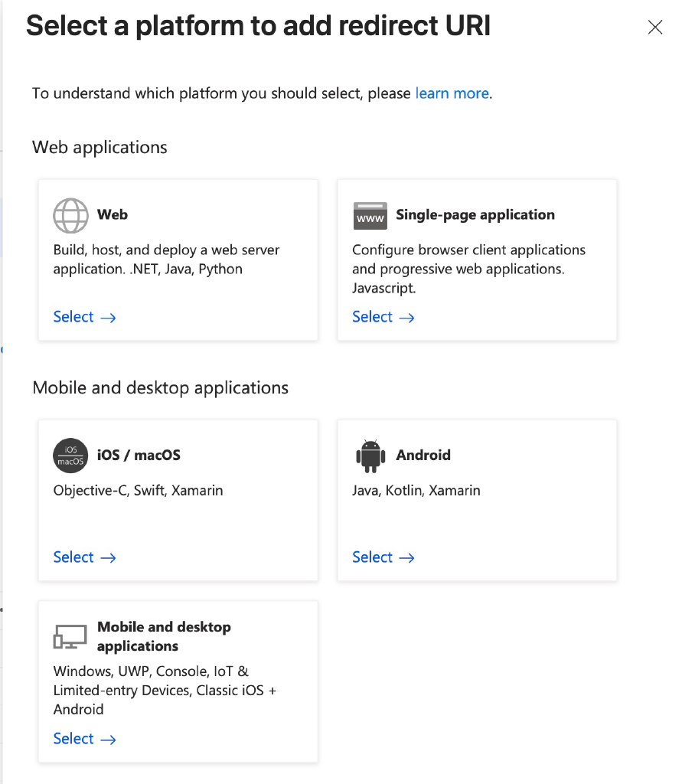Click the iOS / macOS round icon
695x784 pixels.
click(x=70, y=456)
